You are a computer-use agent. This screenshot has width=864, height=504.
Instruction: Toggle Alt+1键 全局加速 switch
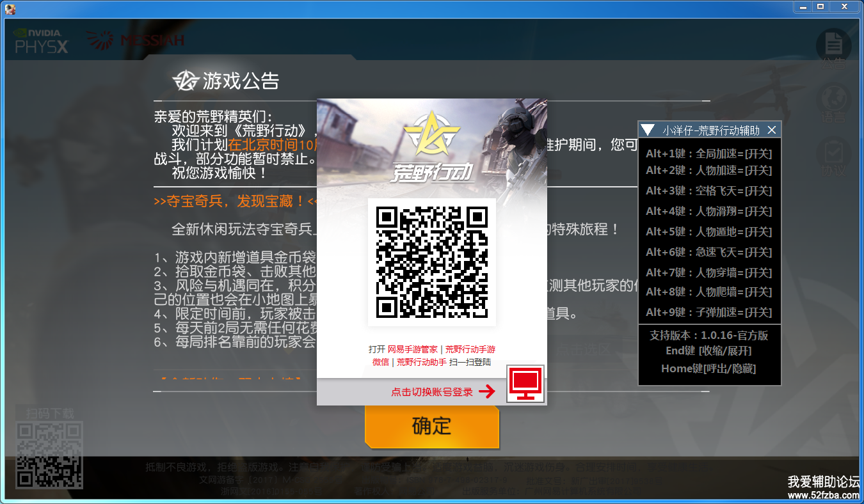(x=709, y=154)
